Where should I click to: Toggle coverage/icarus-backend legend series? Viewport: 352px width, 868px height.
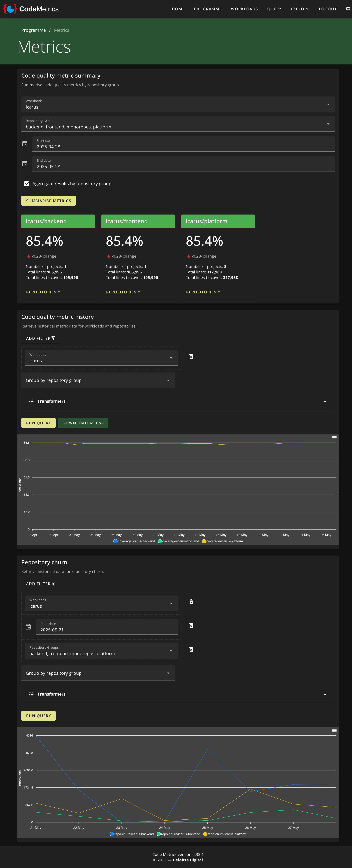click(134, 541)
